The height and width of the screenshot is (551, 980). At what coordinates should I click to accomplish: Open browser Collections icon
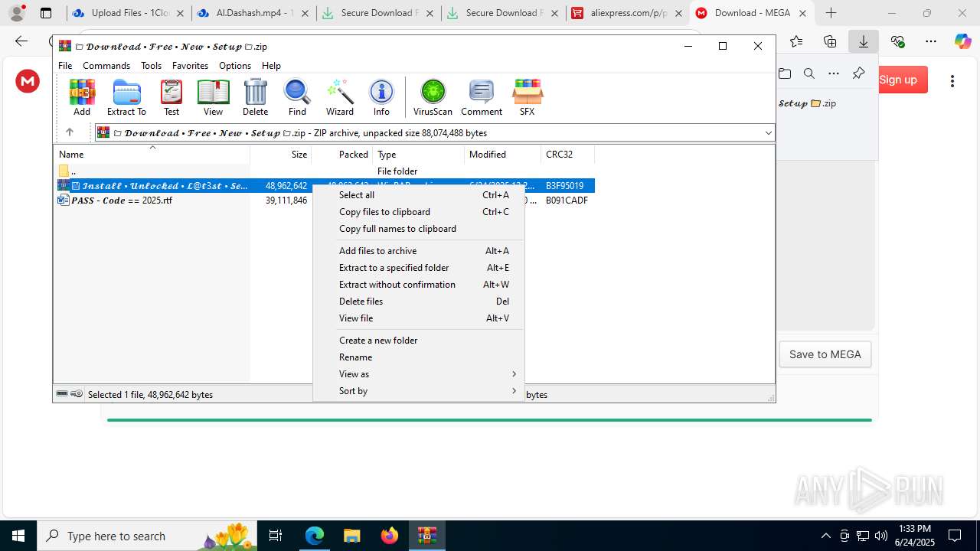coord(830,41)
